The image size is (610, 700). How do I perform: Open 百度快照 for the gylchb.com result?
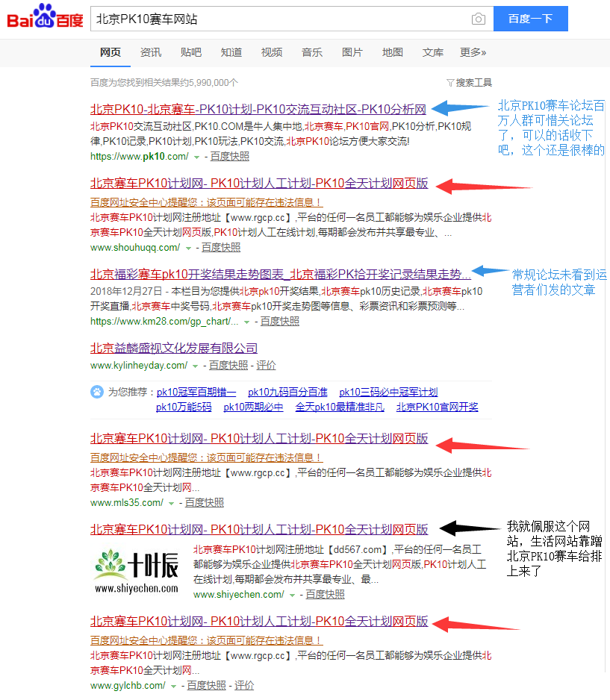(206, 686)
